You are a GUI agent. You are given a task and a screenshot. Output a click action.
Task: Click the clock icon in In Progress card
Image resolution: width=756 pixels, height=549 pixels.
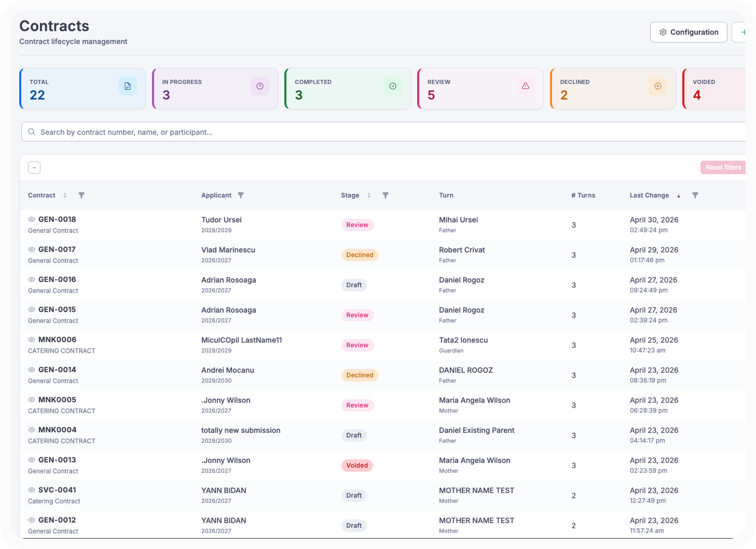260,86
